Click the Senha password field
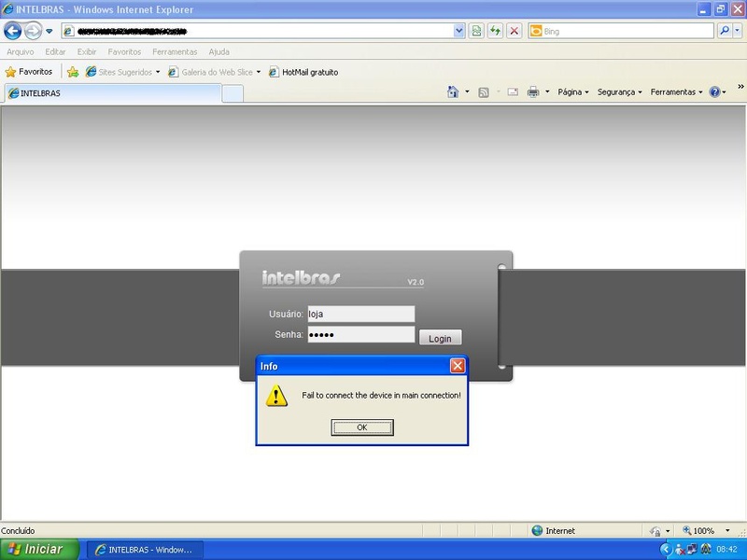Viewport: 747px width, 560px height. 361,334
